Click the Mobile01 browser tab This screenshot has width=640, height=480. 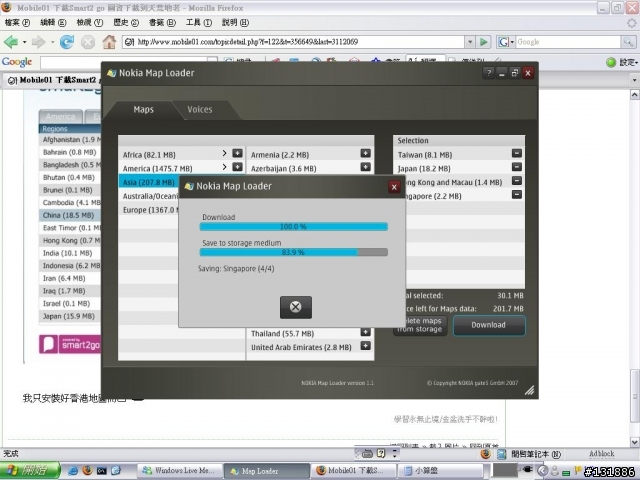pyautogui.click(x=53, y=80)
